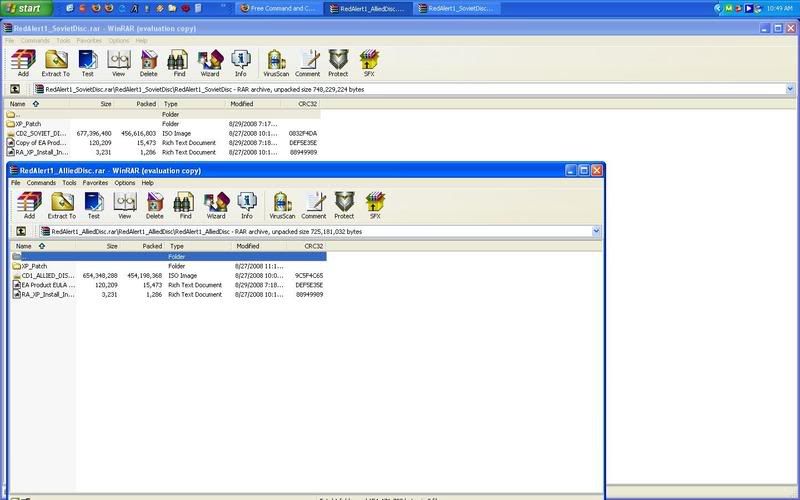Image resolution: width=800 pixels, height=500 pixels.
Task: Sort by Packed column in AlliedDisc window
Action: 143,246
